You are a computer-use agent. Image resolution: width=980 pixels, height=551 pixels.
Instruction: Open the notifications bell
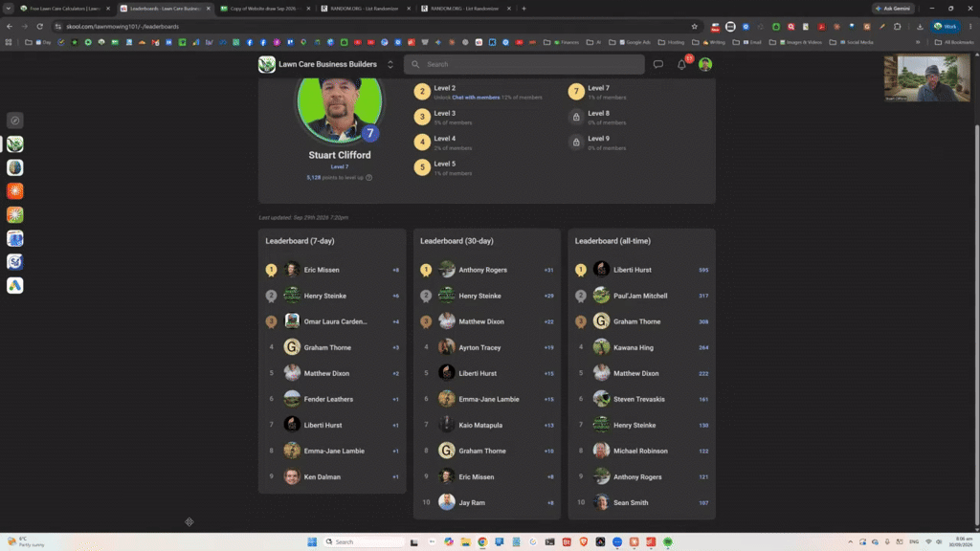tap(681, 64)
